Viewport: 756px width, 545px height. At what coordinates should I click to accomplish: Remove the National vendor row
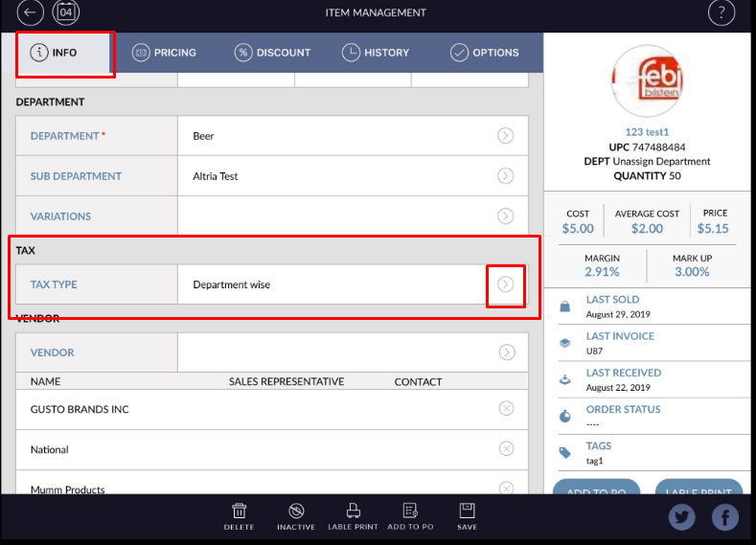click(506, 449)
